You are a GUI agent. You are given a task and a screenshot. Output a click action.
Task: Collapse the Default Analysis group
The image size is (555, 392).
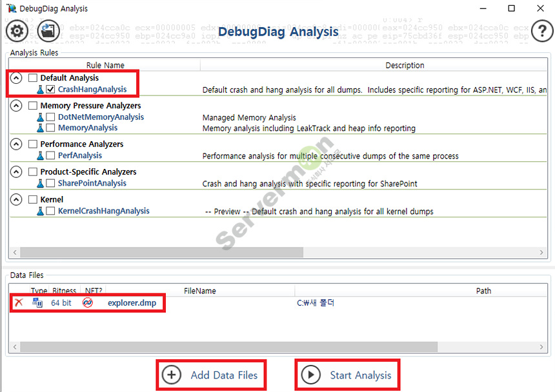pyautogui.click(x=16, y=78)
